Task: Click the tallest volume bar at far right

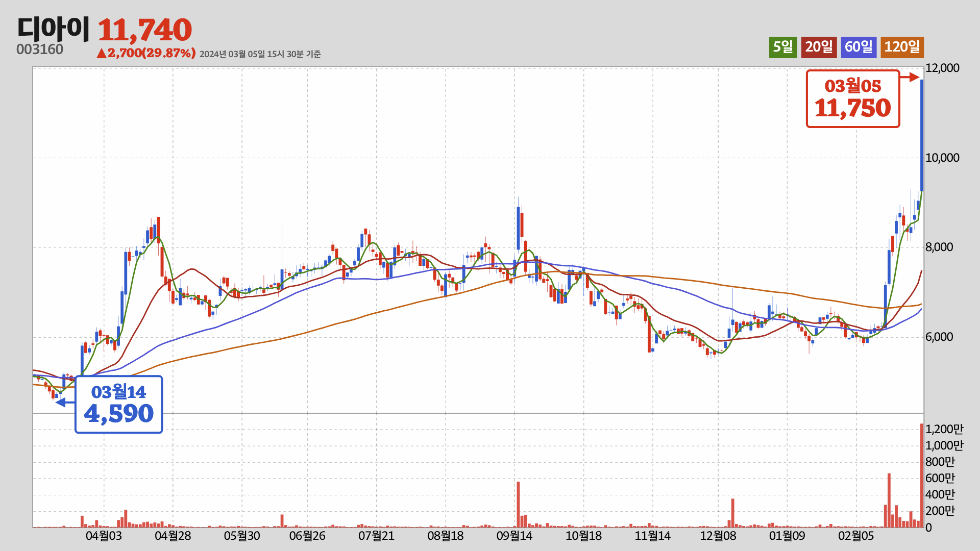Action: click(x=922, y=475)
